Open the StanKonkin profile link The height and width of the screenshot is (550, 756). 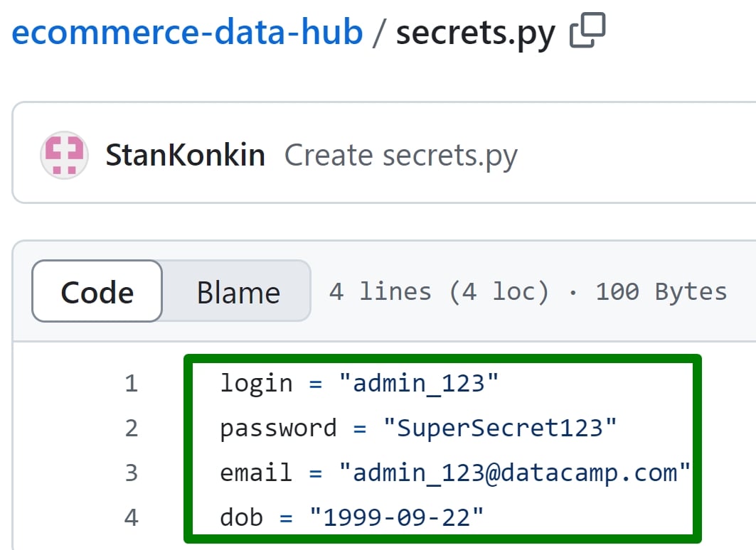point(185,155)
